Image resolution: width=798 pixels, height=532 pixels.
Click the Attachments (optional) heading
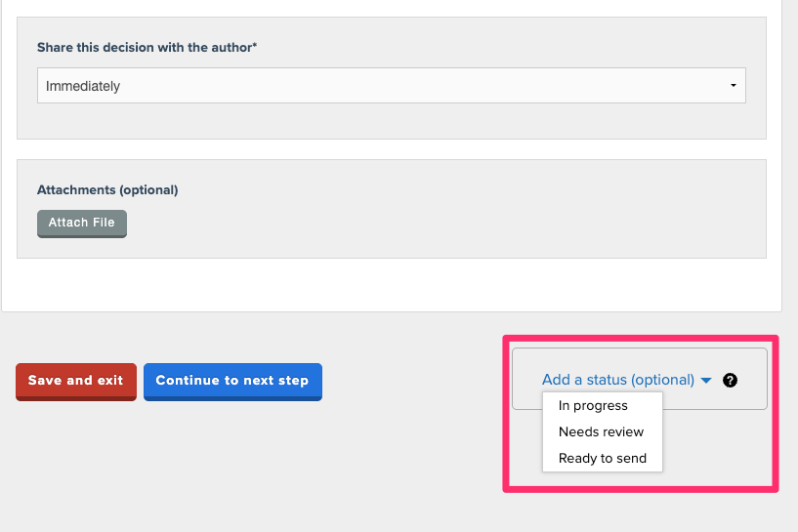[107, 190]
